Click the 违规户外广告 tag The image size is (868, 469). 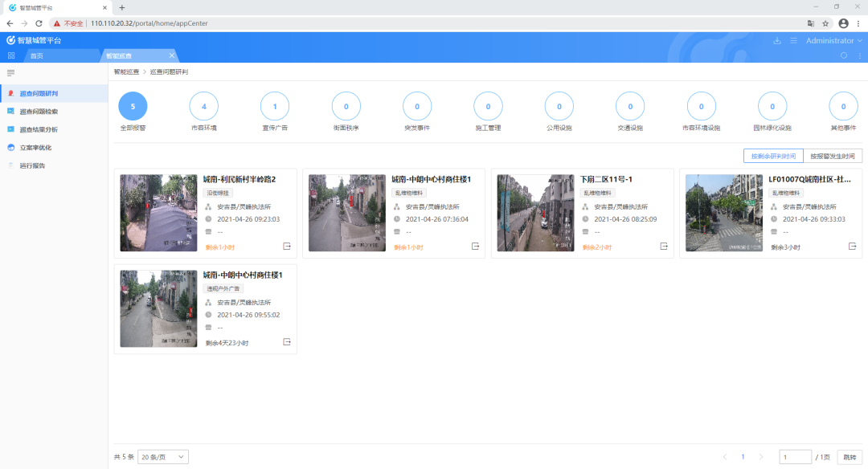pyautogui.click(x=223, y=288)
